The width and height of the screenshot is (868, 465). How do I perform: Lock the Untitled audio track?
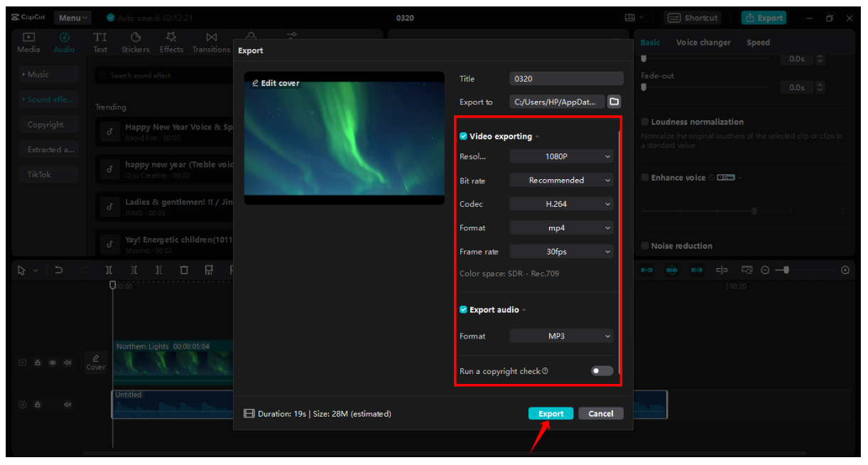pos(38,405)
